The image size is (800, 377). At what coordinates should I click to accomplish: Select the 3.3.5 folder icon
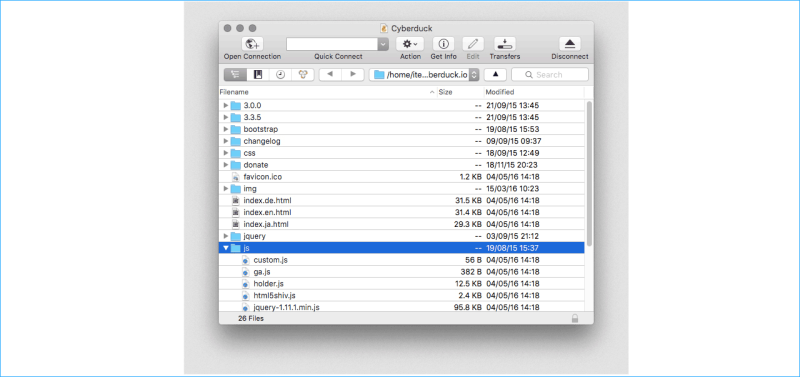coord(235,117)
